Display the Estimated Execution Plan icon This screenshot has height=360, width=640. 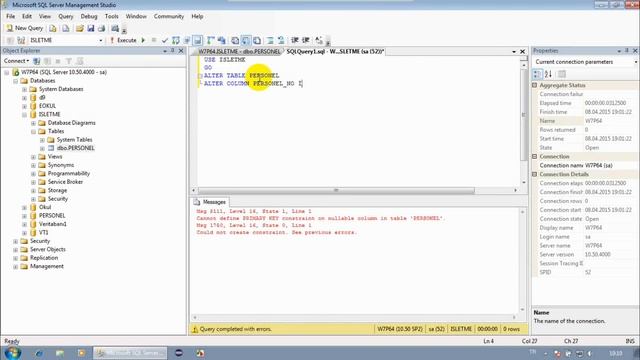click(176, 40)
